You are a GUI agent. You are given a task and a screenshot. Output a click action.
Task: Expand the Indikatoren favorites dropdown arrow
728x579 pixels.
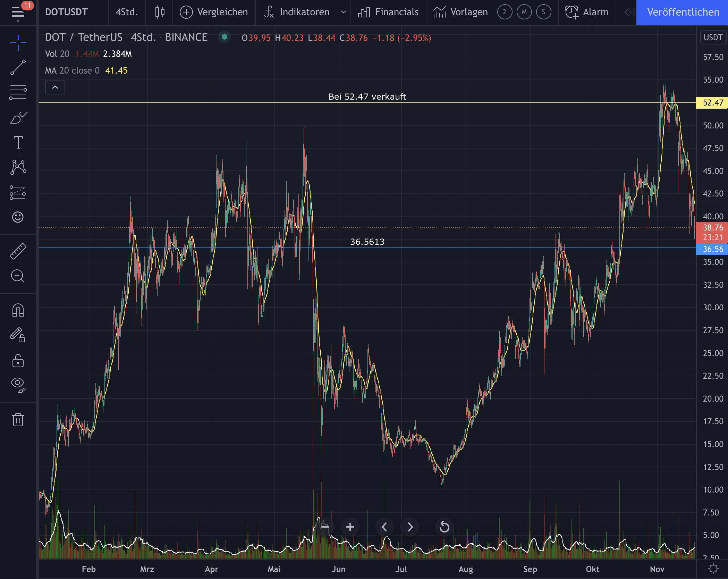tap(343, 12)
